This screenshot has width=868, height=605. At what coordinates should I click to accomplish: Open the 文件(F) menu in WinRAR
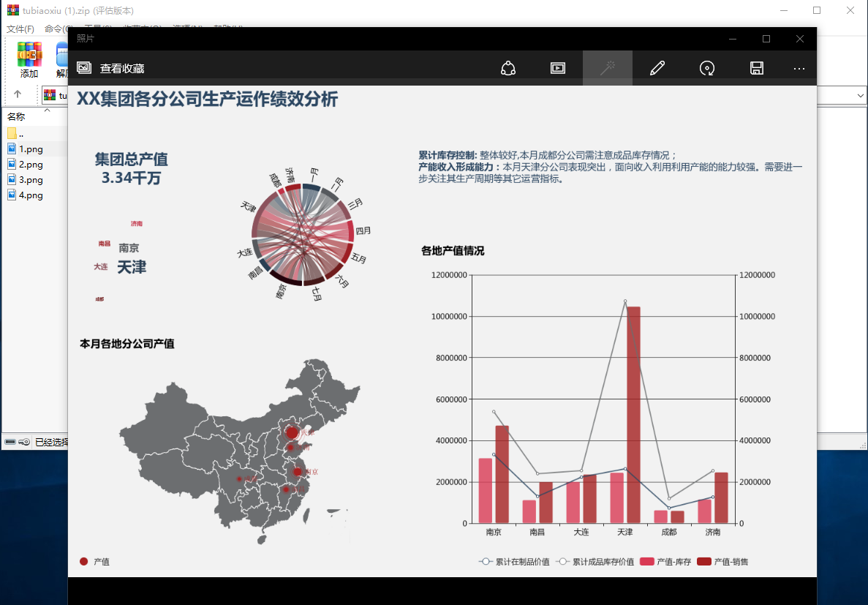(x=20, y=29)
